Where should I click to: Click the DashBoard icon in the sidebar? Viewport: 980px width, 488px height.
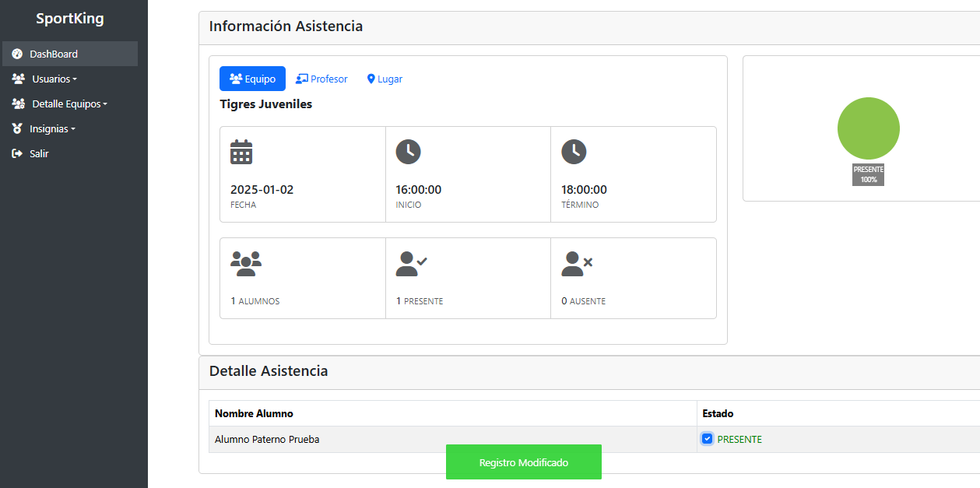17,53
